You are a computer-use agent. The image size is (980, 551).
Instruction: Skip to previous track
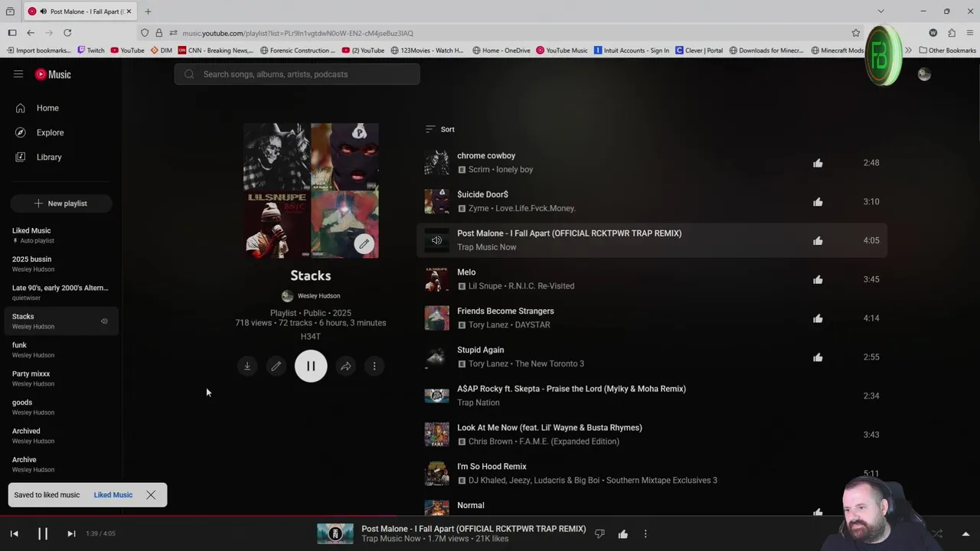(x=14, y=533)
